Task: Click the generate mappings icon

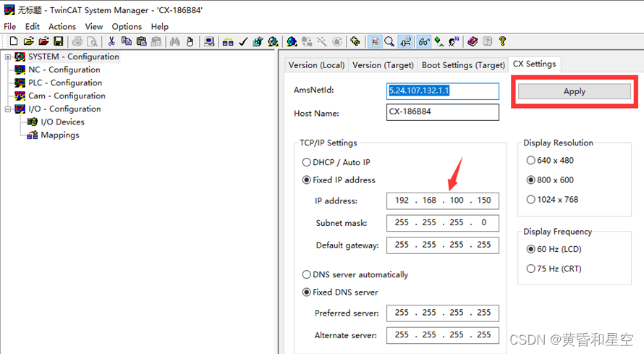Action: click(x=228, y=41)
